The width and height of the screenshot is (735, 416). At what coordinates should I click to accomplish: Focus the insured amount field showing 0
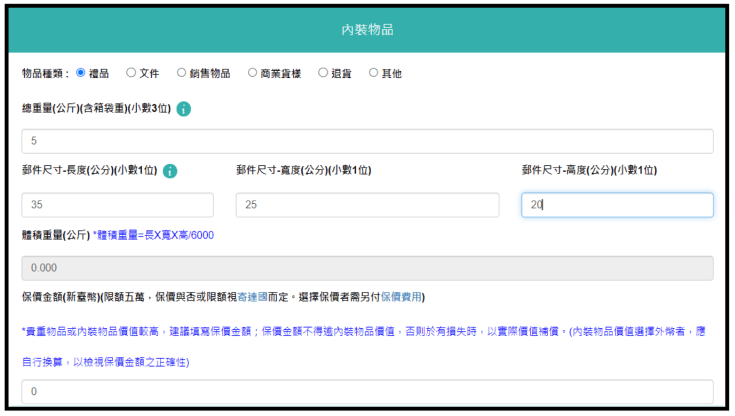pos(367,391)
